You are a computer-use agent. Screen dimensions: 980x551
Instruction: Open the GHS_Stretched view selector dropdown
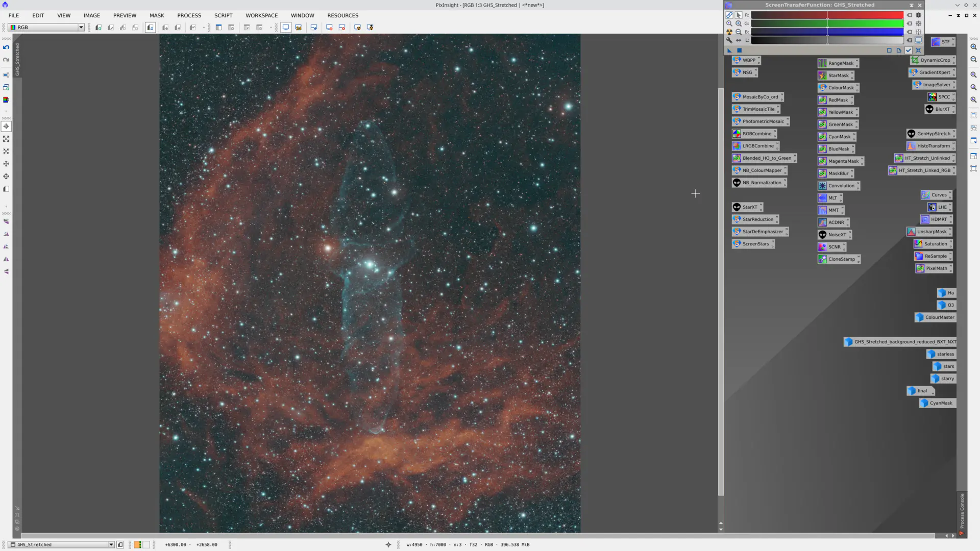[x=111, y=544]
